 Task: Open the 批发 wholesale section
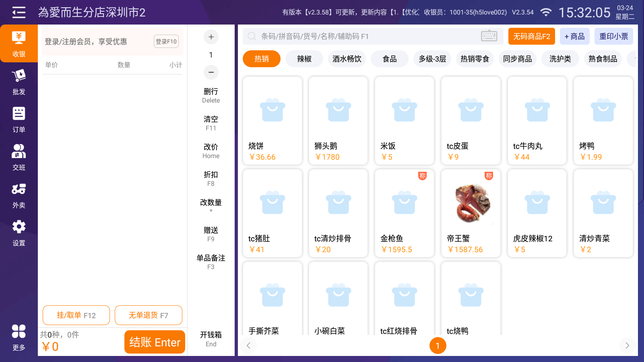point(19,82)
